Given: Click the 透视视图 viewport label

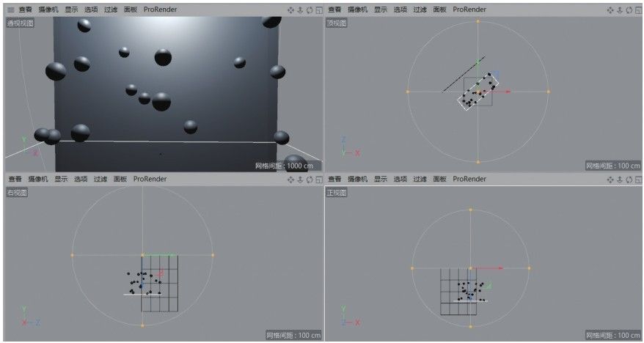Looking at the screenshot, I should click(x=20, y=23).
